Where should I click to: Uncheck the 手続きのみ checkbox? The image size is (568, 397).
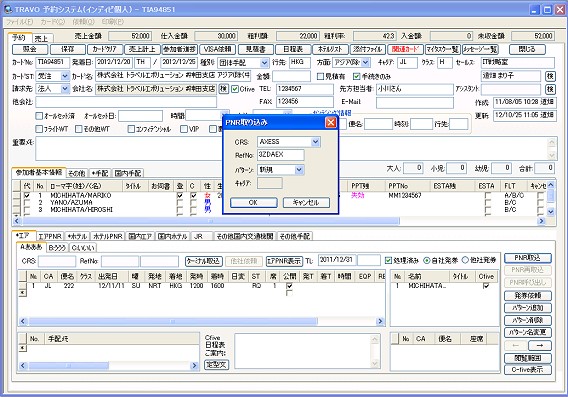pos(356,76)
